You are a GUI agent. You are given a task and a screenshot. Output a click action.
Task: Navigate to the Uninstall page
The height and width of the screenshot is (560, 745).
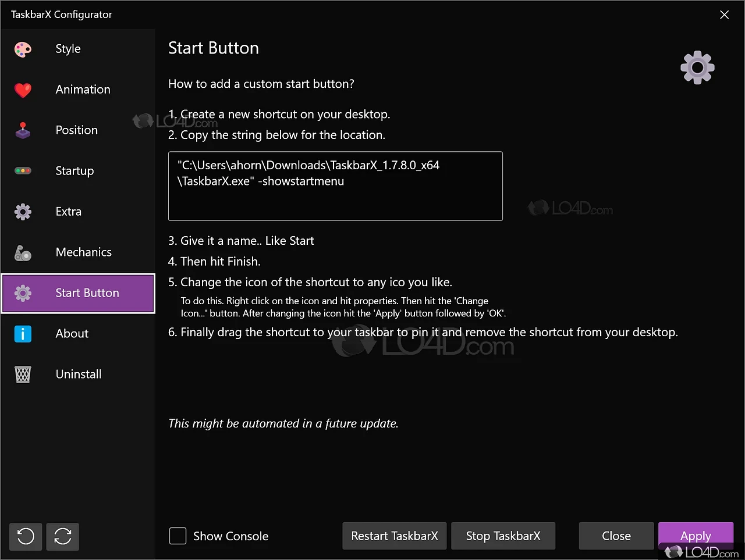pyautogui.click(x=78, y=374)
